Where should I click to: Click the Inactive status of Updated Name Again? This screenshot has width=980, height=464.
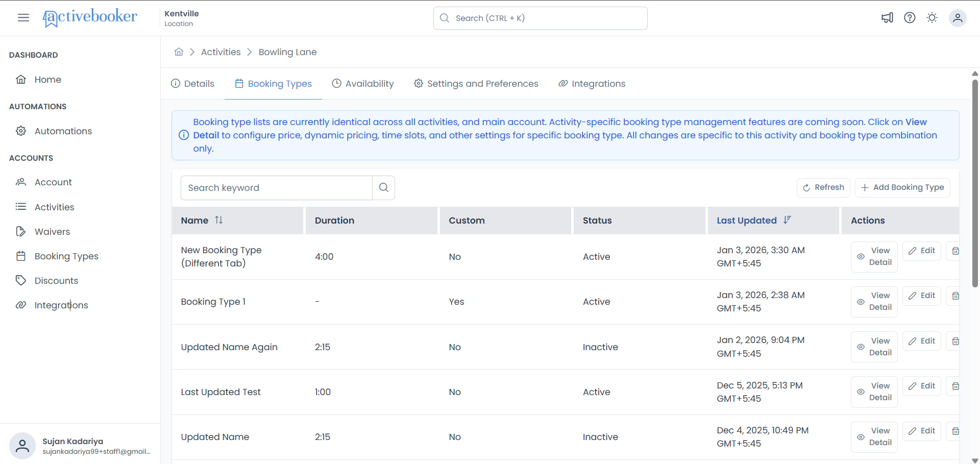pyautogui.click(x=600, y=347)
